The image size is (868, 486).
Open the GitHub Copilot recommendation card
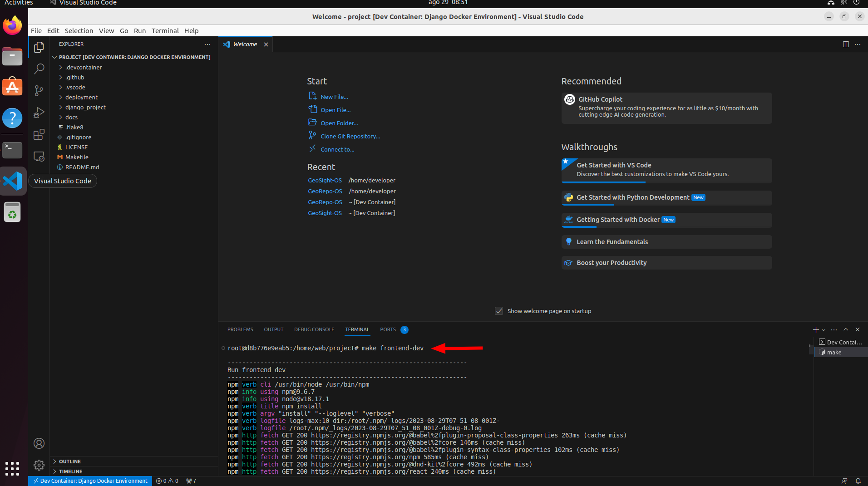click(x=666, y=108)
